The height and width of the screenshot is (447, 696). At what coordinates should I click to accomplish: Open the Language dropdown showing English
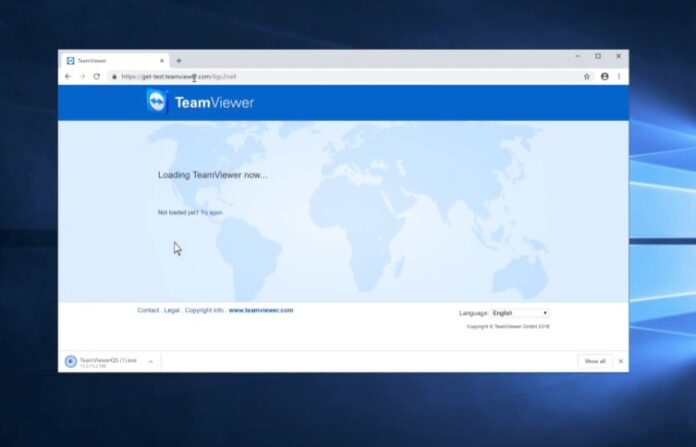[520, 313]
